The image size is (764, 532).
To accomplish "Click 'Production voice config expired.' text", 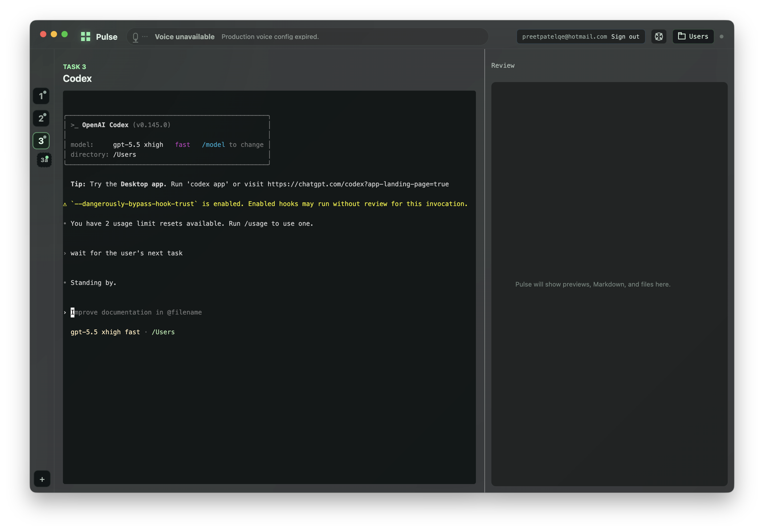I will [x=270, y=37].
